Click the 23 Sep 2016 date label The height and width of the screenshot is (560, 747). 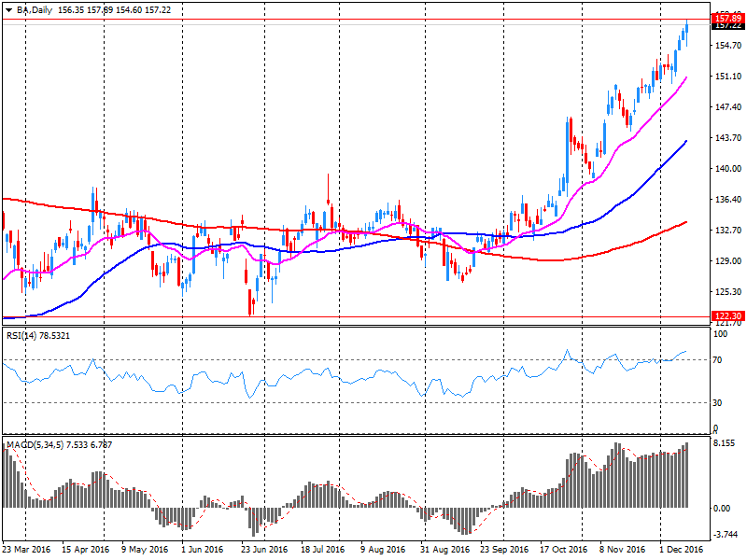[504, 550]
